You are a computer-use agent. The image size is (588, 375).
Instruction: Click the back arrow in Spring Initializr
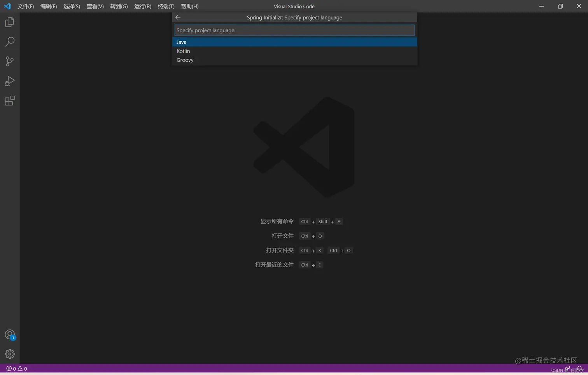tap(178, 17)
